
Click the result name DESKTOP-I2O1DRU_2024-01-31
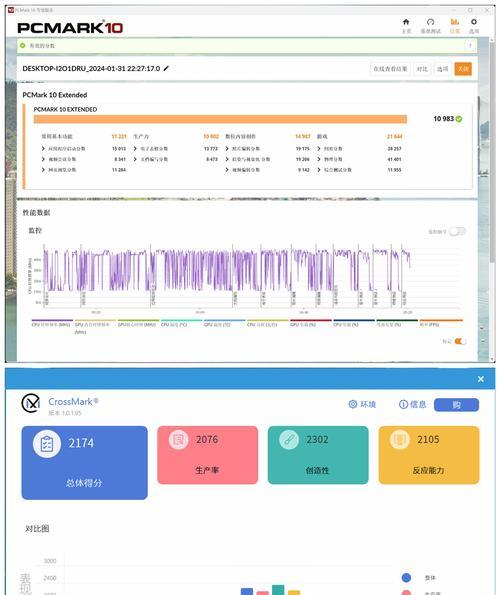[x=91, y=69]
